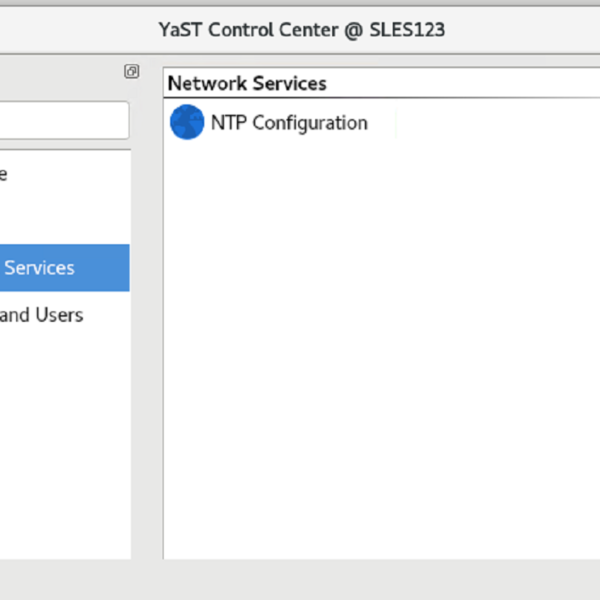Select the Security and Users category
Screen dimensions: 600x600
(45, 315)
